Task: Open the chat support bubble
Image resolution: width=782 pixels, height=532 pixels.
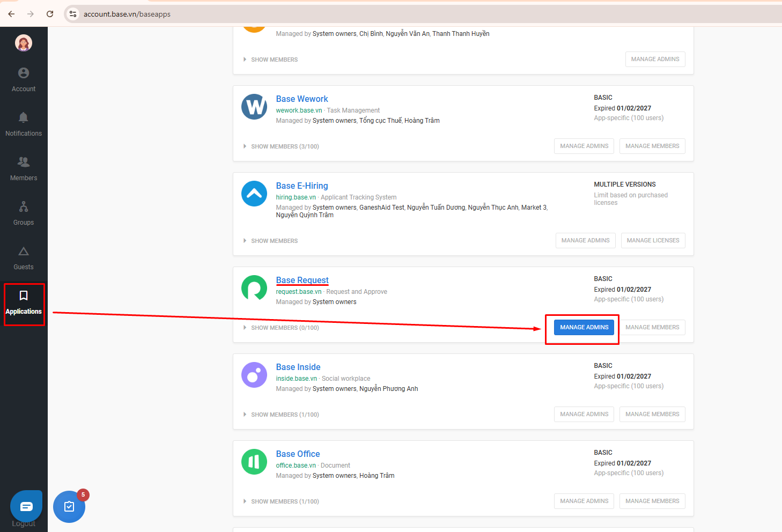Action: (26, 506)
